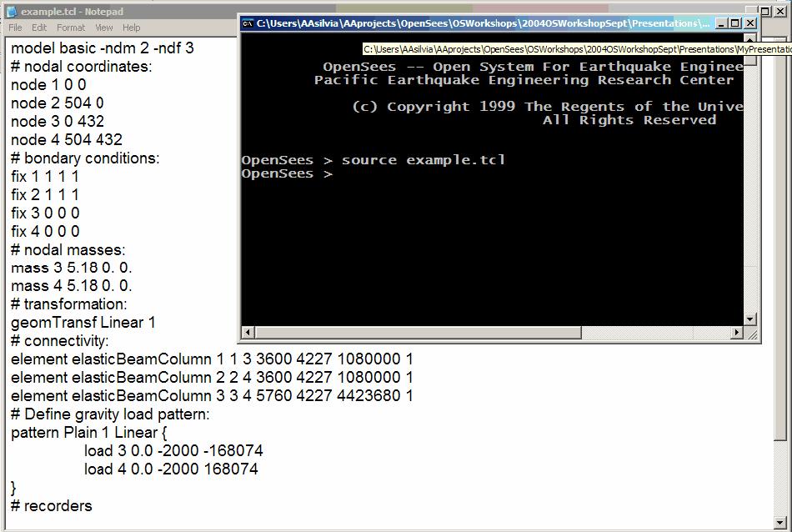Click the line 'load 3 0.0 -2000 -168074'
This screenshot has height=532, width=792.
click(x=173, y=450)
